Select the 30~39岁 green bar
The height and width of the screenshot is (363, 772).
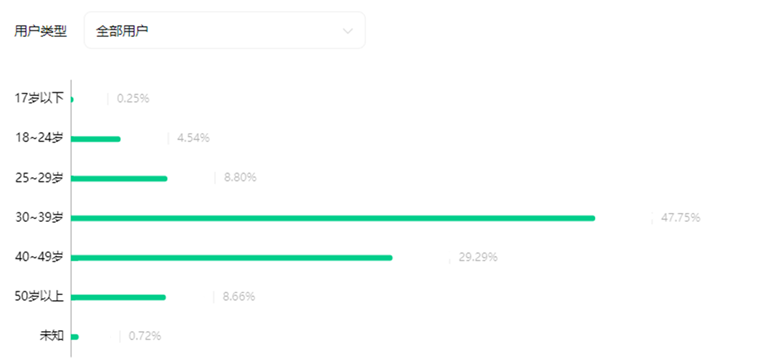[333, 218]
